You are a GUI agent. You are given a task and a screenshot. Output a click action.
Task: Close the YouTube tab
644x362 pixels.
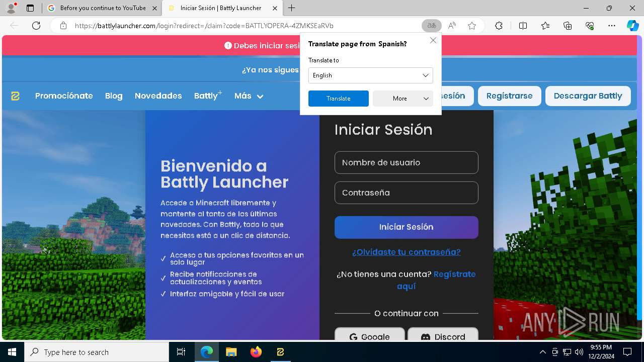154,8
